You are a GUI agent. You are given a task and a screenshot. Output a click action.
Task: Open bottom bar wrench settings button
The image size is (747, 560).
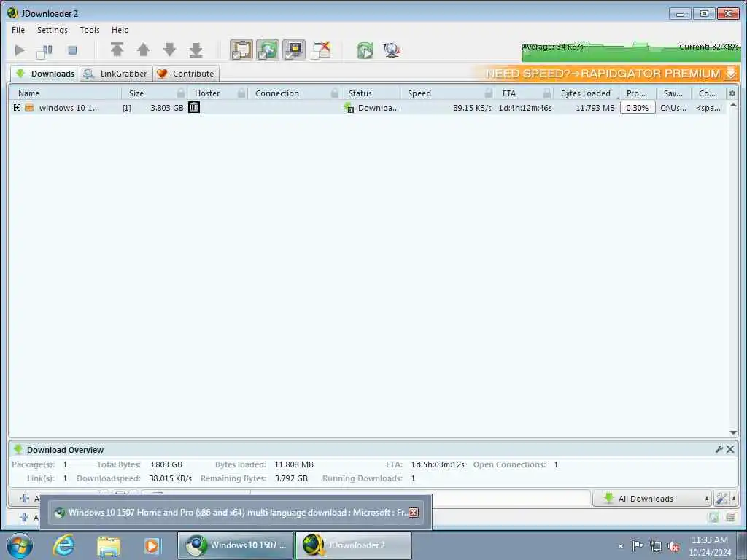[x=721, y=499]
